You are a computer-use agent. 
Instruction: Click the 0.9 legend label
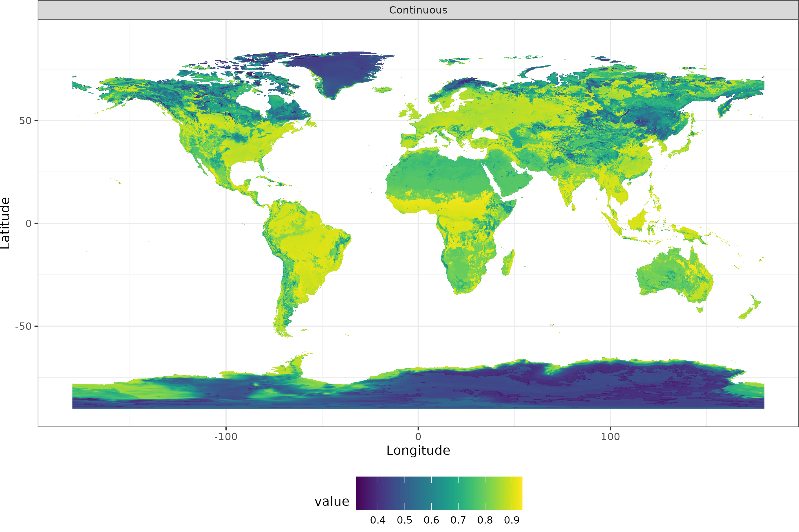click(x=512, y=520)
